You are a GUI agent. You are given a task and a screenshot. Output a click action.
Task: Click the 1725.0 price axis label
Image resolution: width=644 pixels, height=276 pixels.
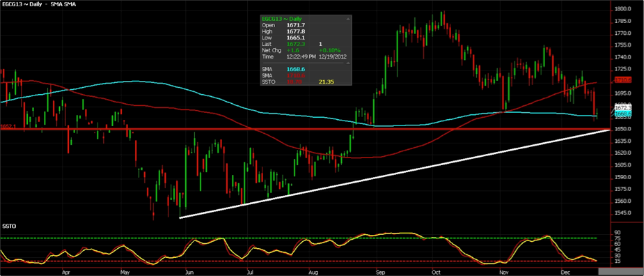tap(623, 69)
